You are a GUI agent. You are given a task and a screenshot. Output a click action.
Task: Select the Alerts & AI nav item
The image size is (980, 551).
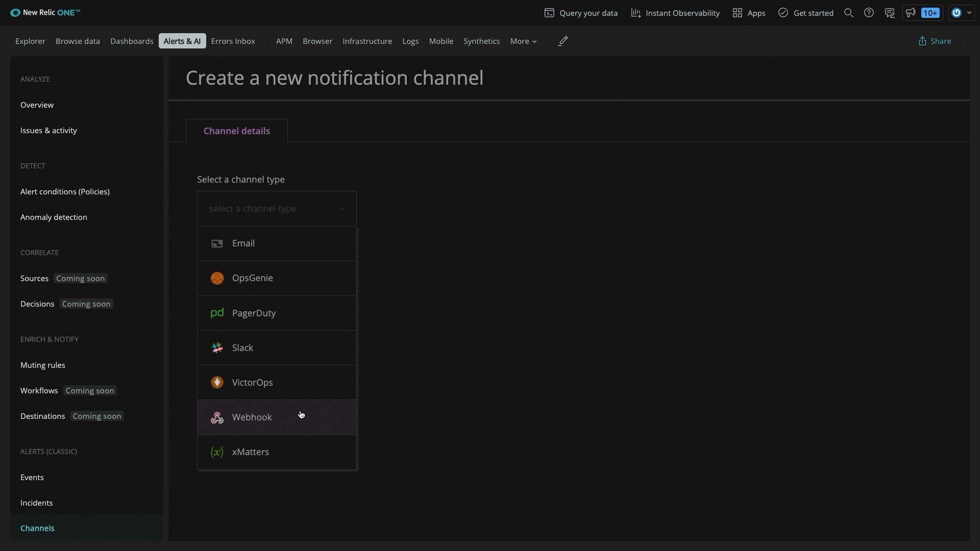[182, 41]
